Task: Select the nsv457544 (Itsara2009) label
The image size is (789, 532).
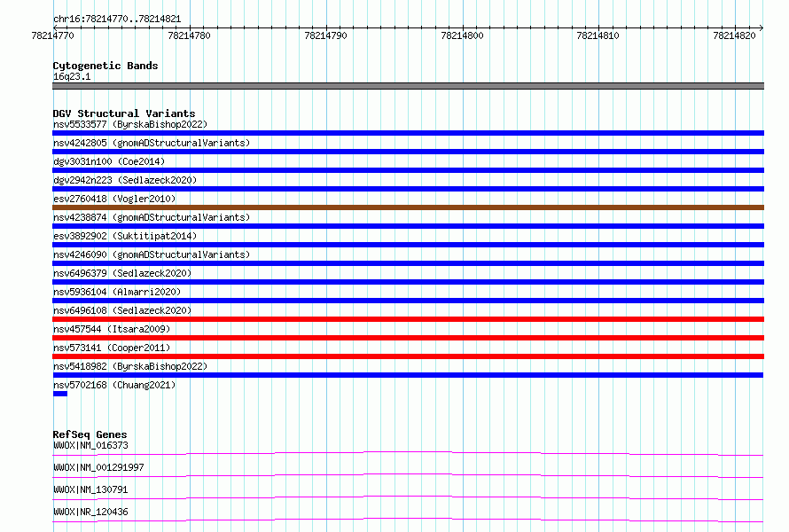Action: pyautogui.click(x=112, y=329)
